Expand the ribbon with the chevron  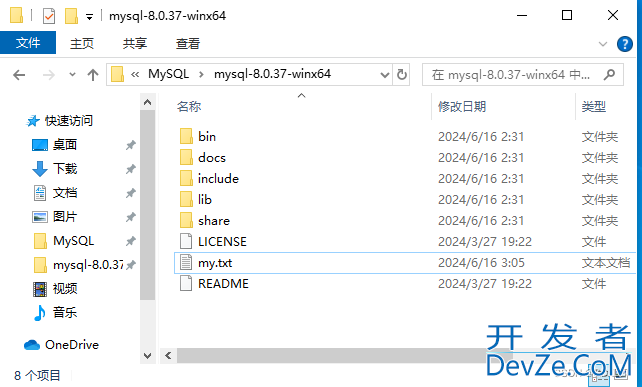tap(603, 44)
